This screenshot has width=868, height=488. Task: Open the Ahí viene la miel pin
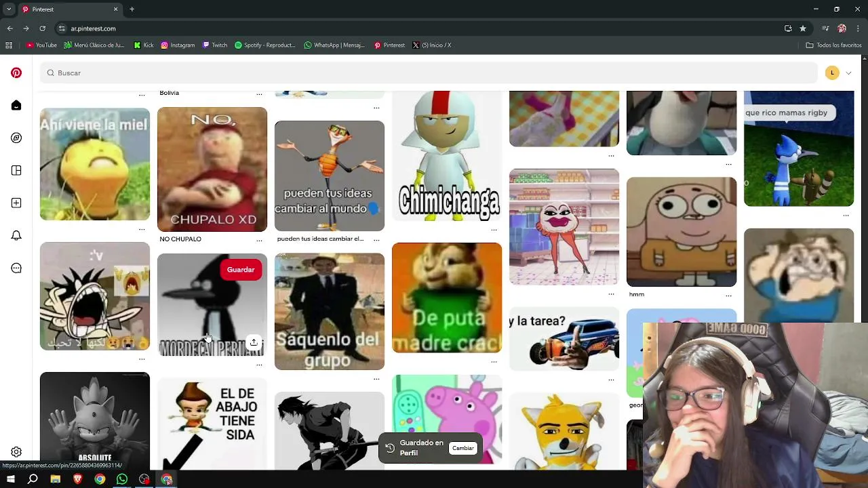pos(95,164)
